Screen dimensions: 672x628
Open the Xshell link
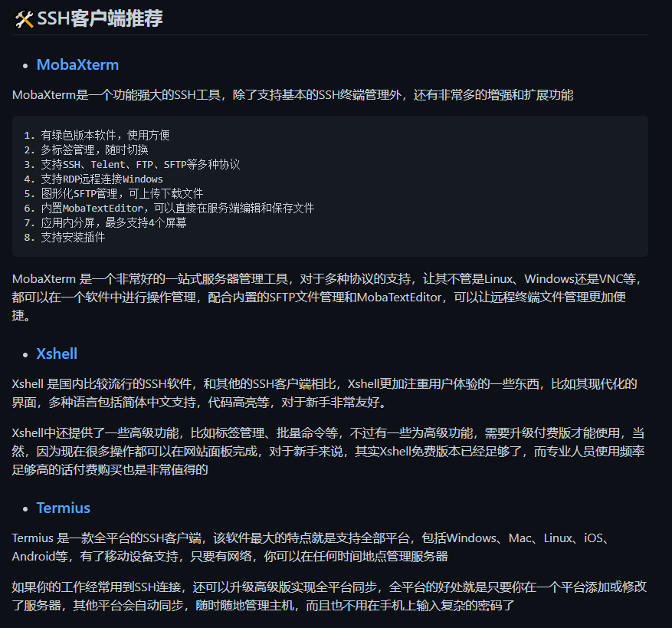tap(57, 354)
